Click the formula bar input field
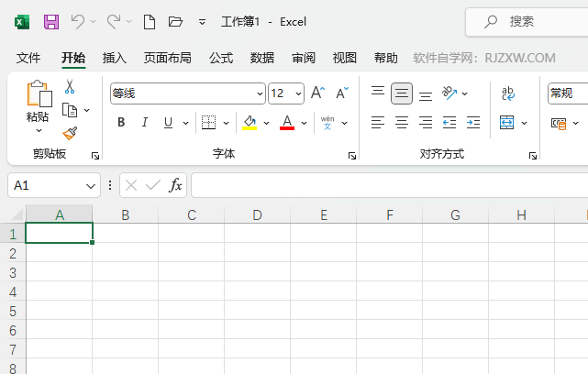The height and width of the screenshot is (374, 588). click(390, 185)
